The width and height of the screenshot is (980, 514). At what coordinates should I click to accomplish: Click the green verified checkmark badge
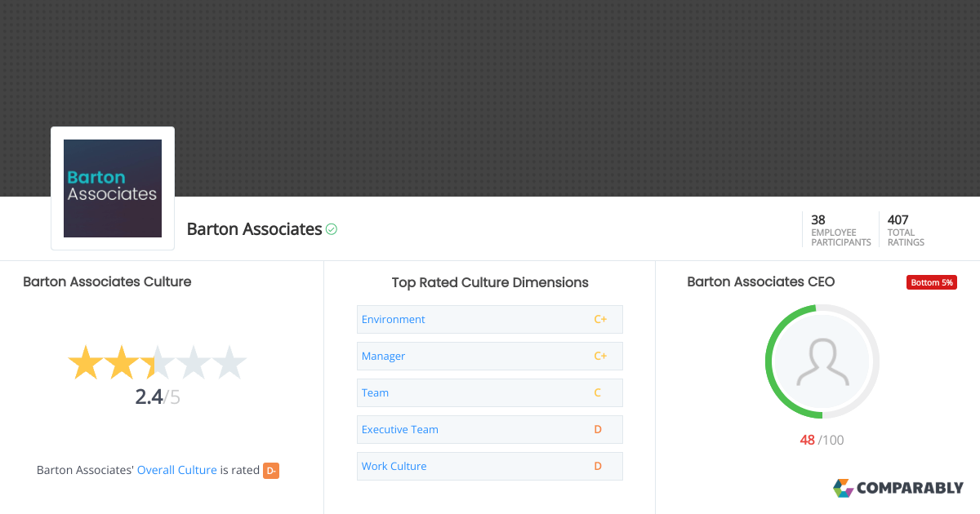(x=332, y=229)
